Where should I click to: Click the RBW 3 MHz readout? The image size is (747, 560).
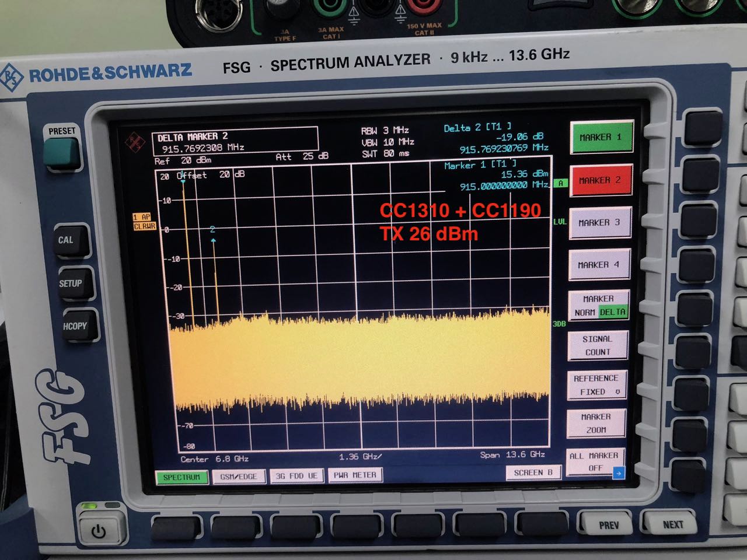coord(385,131)
